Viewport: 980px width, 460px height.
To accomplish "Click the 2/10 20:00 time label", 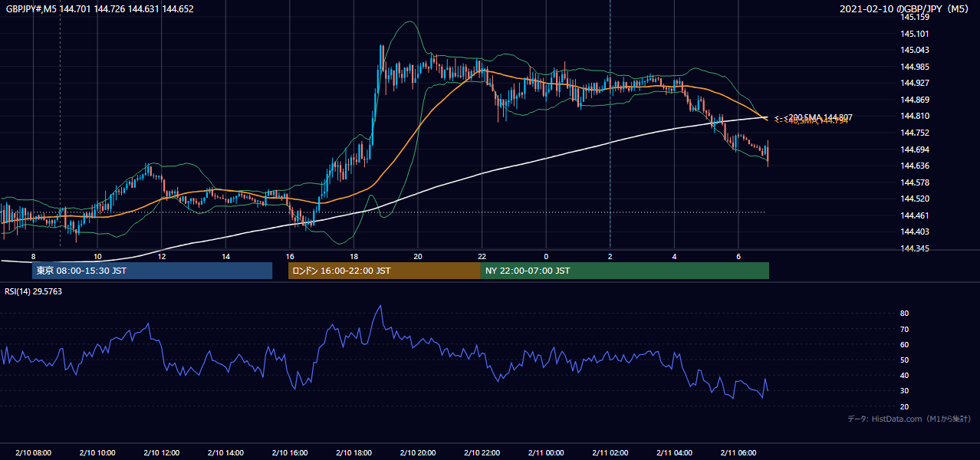I will pyautogui.click(x=417, y=453).
